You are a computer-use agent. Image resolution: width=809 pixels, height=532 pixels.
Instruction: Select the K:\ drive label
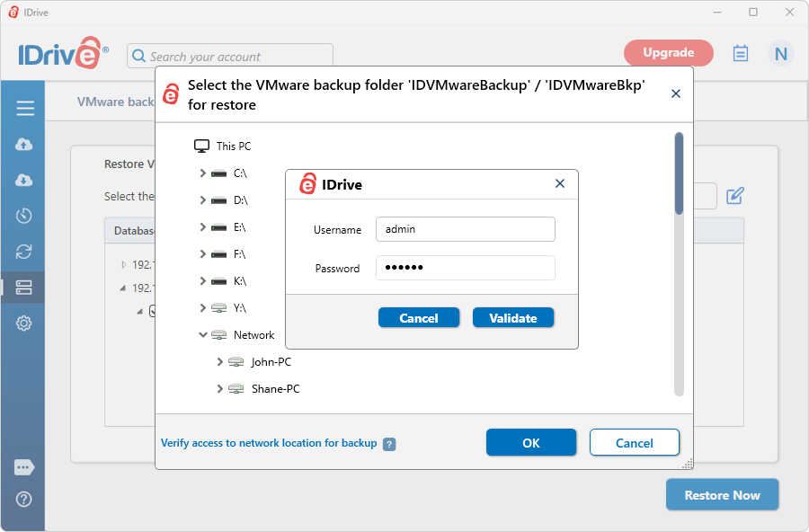click(x=240, y=280)
